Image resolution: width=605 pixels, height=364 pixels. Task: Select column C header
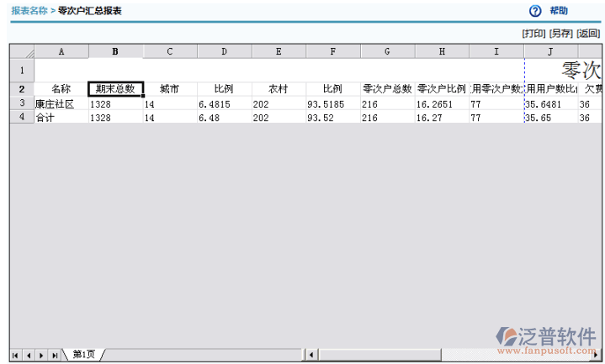pyautogui.click(x=170, y=51)
